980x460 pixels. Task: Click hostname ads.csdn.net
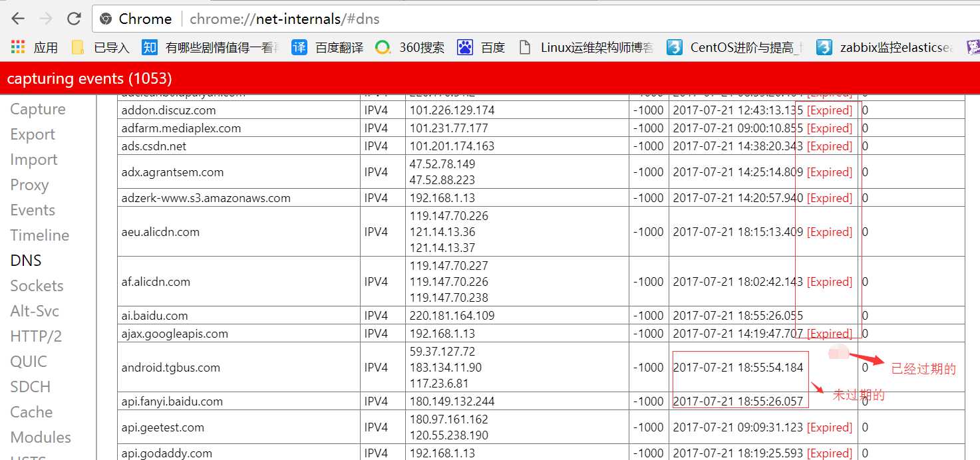point(154,146)
